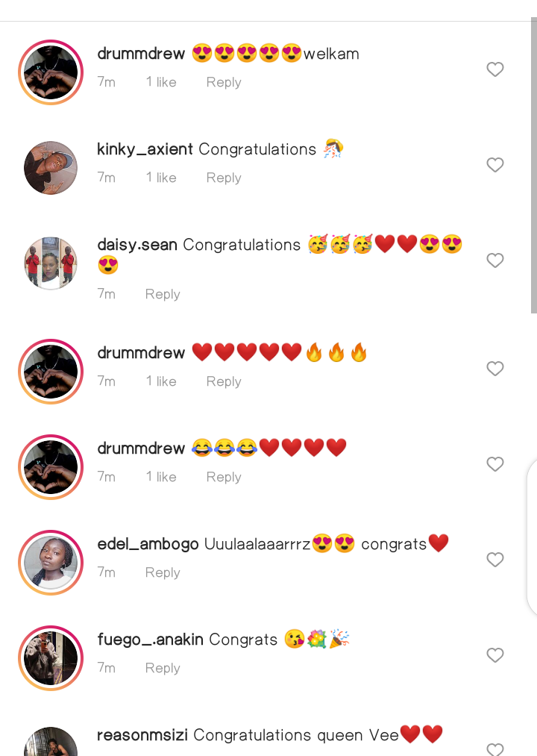View daisy.sean's profile picture
This screenshot has height=756, width=537.
[x=51, y=263]
